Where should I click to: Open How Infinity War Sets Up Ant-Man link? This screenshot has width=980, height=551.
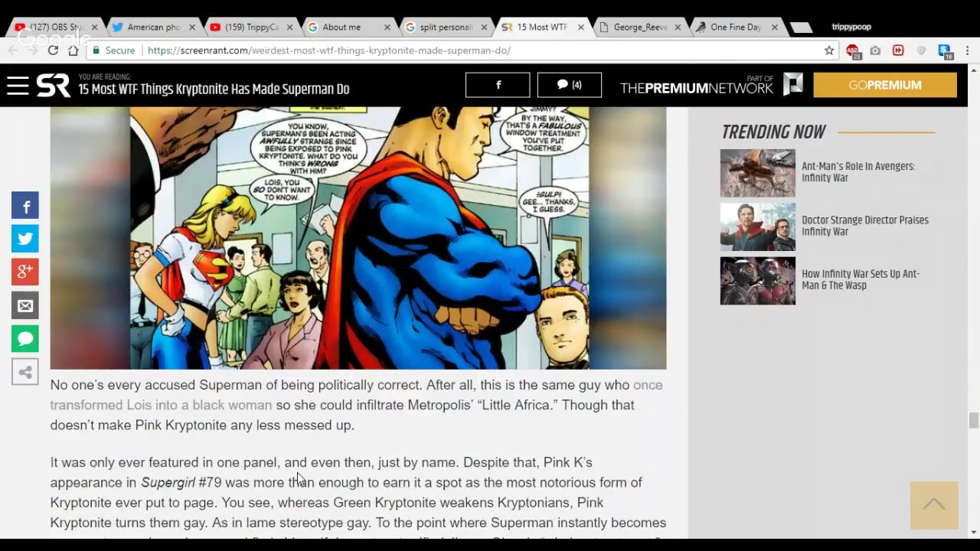click(861, 279)
